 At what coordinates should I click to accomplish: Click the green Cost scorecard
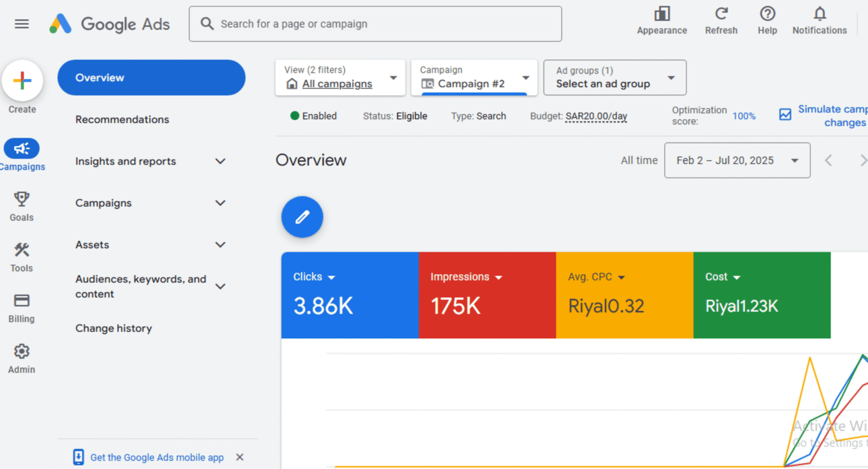coord(762,295)
